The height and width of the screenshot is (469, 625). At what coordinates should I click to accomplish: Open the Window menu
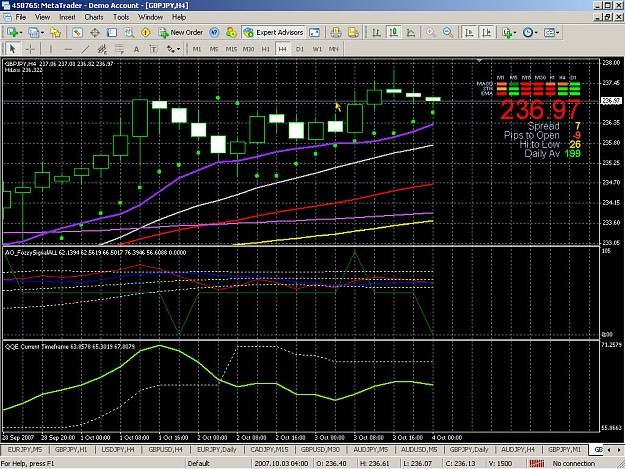tap(150, 17)
